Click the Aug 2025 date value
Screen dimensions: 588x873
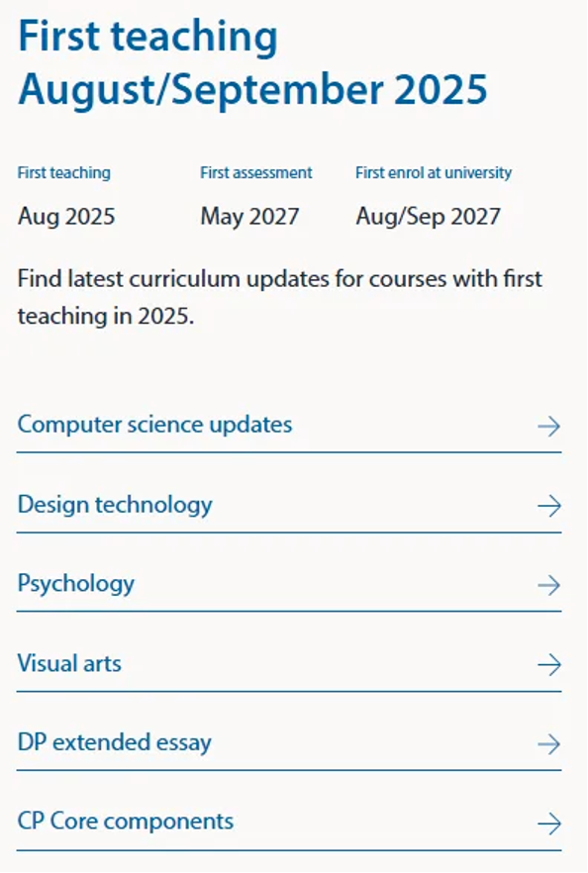click(x=66, y=217)
